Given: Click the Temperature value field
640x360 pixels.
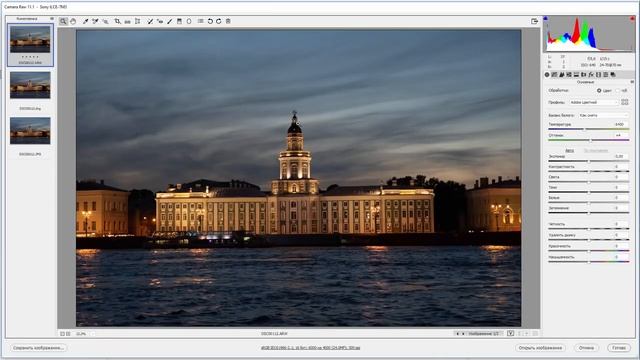Looking at the screenshot, I should pos(620,124).
